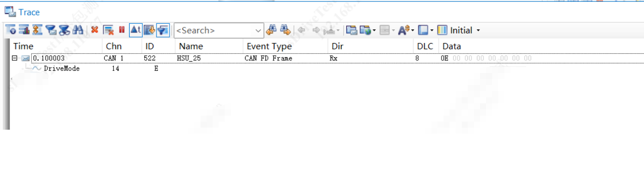Click the HSU_25 message name
Screen dimensions: 644x192
(x=189, y=58)
